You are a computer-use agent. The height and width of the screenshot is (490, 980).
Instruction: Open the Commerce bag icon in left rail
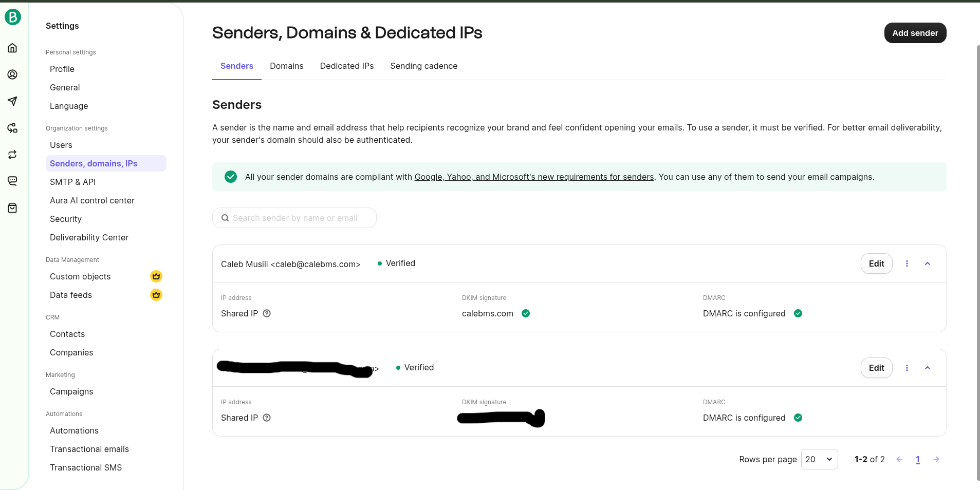[x=12, y=208]
